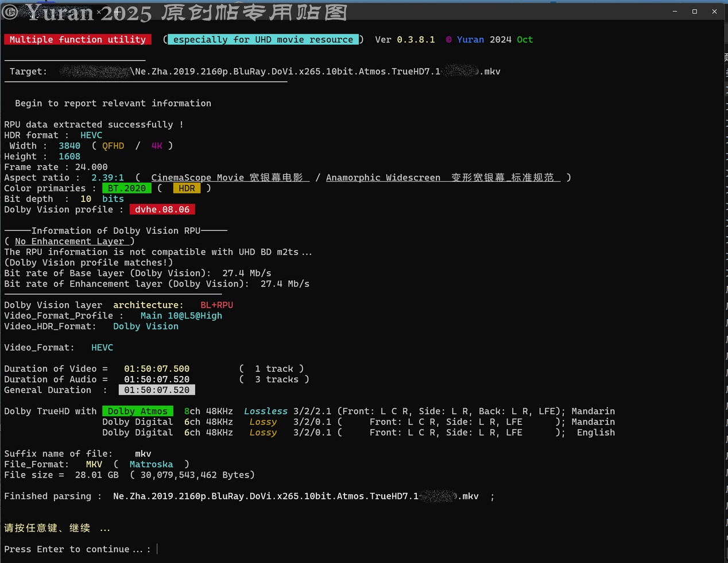728x563 pixels.
Task: Click the cyan 'Matroska' label
Action: [151, 464]
